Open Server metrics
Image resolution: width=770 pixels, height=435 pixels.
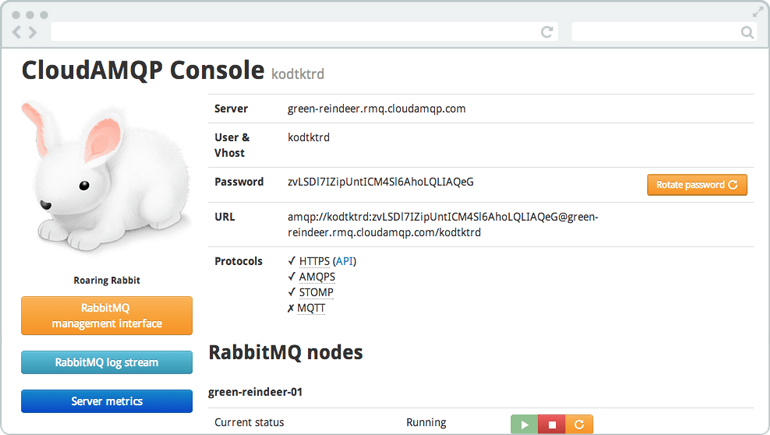107,401
